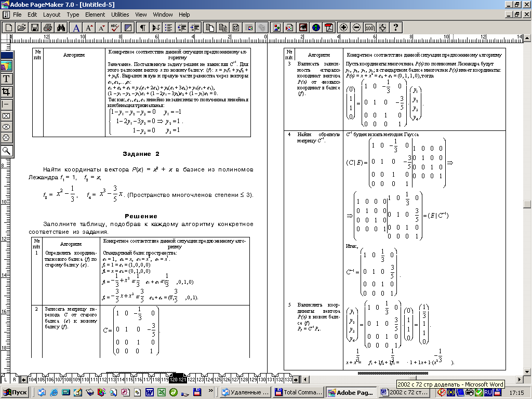Image resolution: width=532 pixels, height=399 pixels.
Task: Open the Type menu
Action: click(73, 15)
